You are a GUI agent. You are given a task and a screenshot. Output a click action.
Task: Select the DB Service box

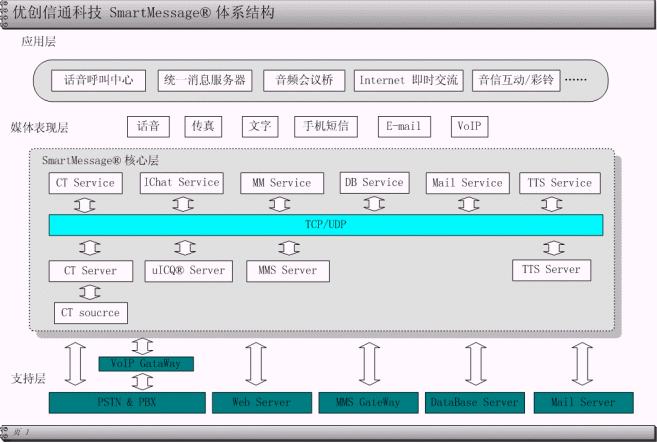pos(373,183)
